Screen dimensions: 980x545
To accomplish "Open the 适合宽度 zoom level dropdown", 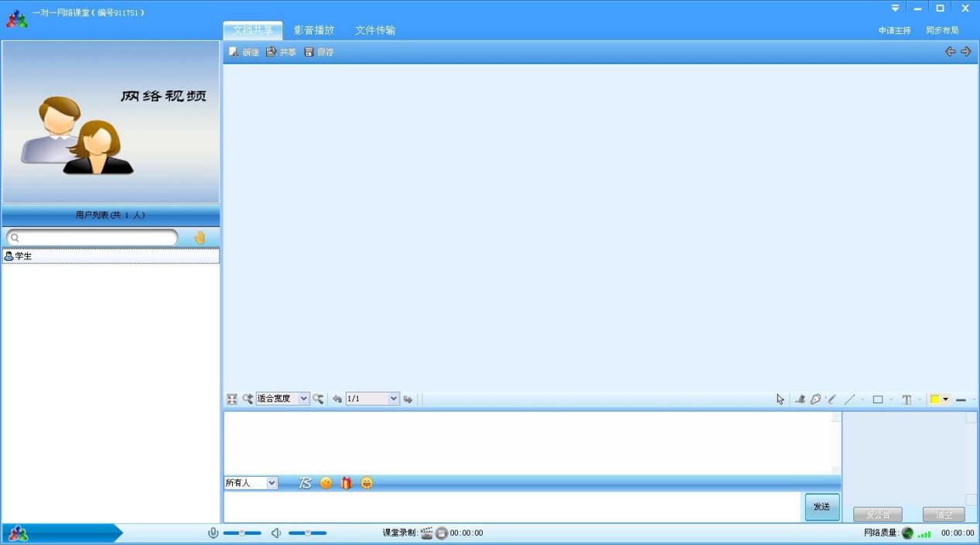I will 282,398.
